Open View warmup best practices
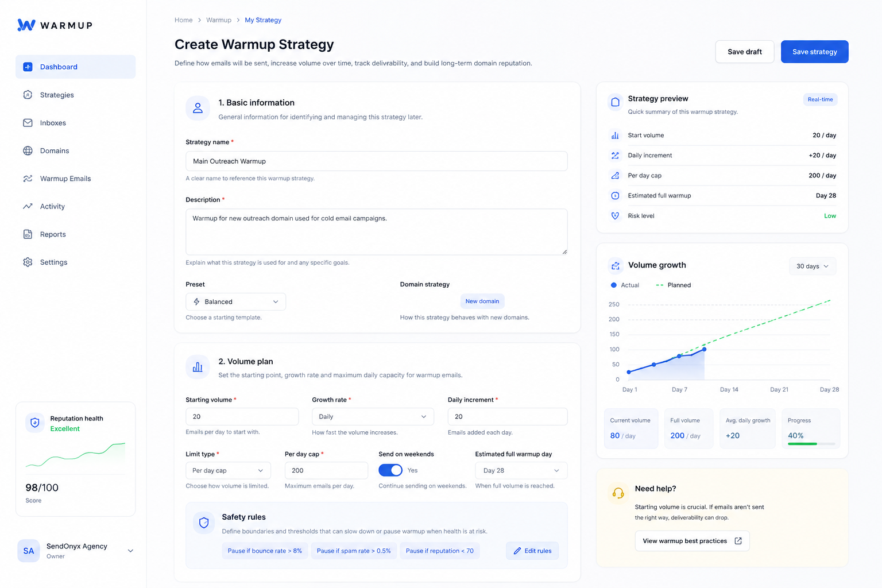The image size is (882, 588). pyautogui.click(x=692, y=541)
